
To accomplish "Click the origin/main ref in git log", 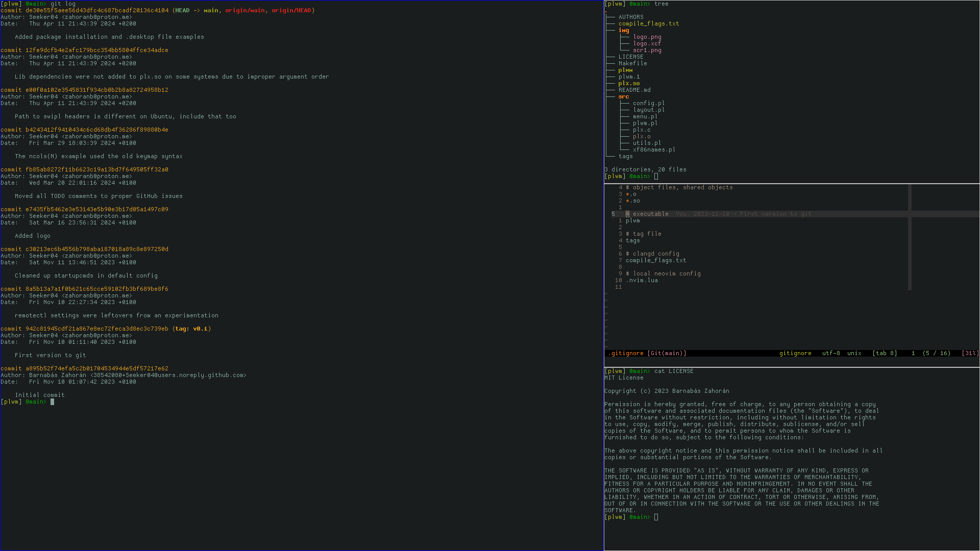I will [244, 11].
